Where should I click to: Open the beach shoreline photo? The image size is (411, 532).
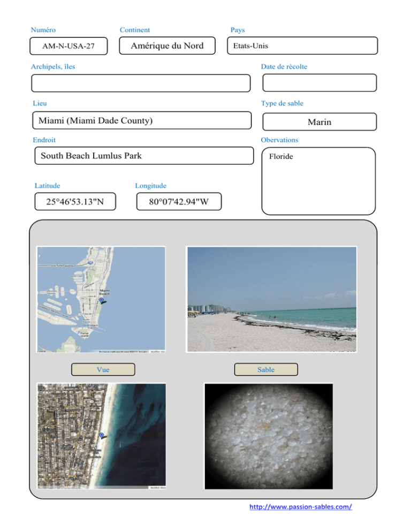click(271, 299)
